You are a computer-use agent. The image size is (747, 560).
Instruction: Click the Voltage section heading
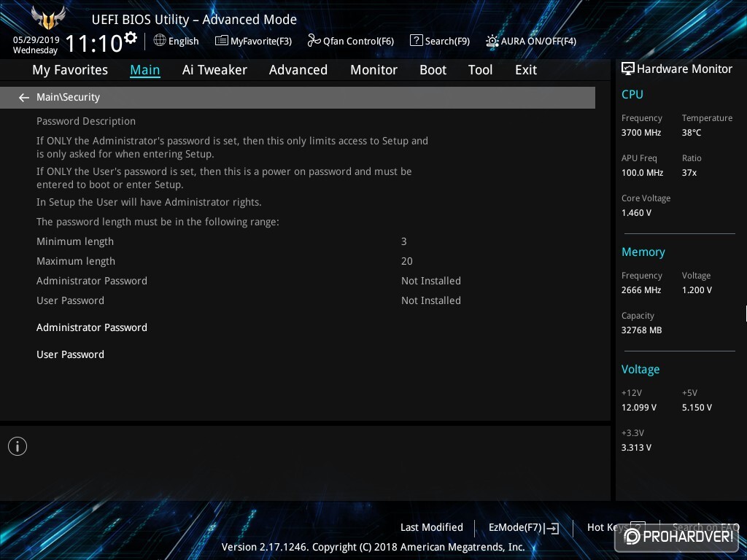(640, 370)
